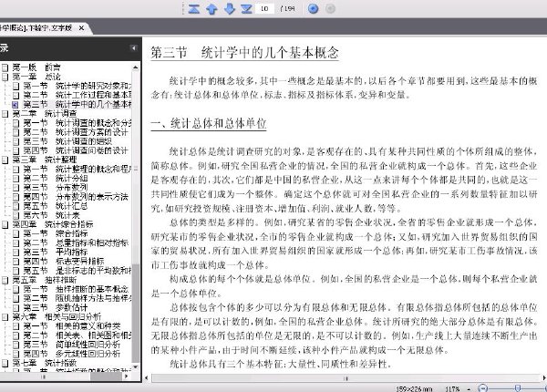Open bookmark 第五章 抽样推断
The width and height of the screenshot is (547, 392).
45,280
